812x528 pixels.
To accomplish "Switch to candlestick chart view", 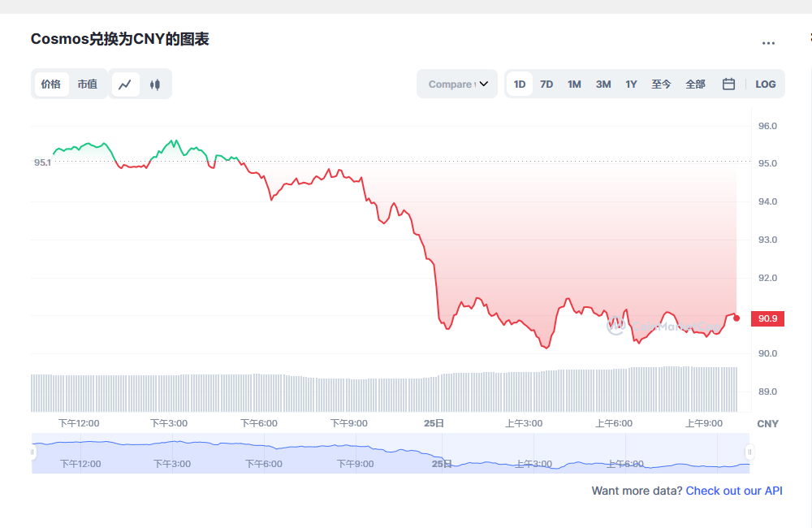I will [155, 84].
